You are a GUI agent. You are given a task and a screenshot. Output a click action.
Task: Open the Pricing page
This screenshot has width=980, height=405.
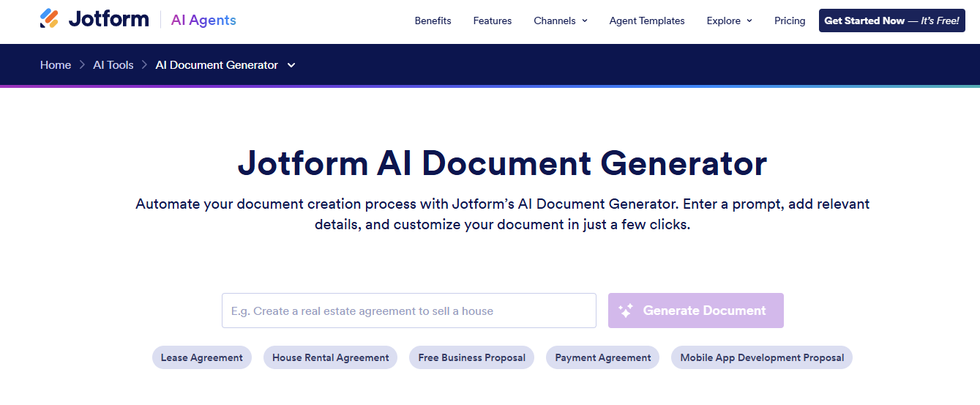[x=790, y=21]
